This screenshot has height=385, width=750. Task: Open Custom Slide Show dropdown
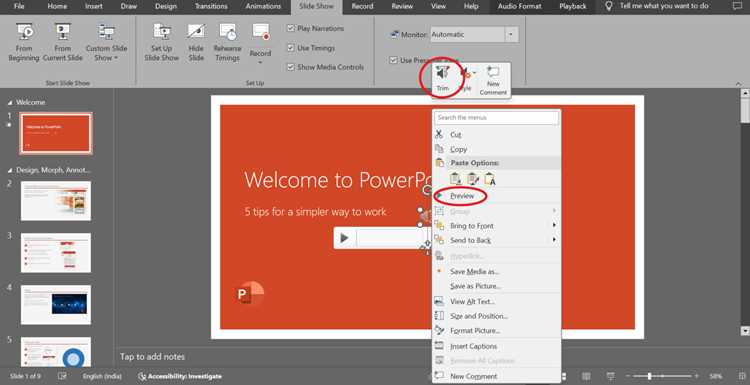106,43
